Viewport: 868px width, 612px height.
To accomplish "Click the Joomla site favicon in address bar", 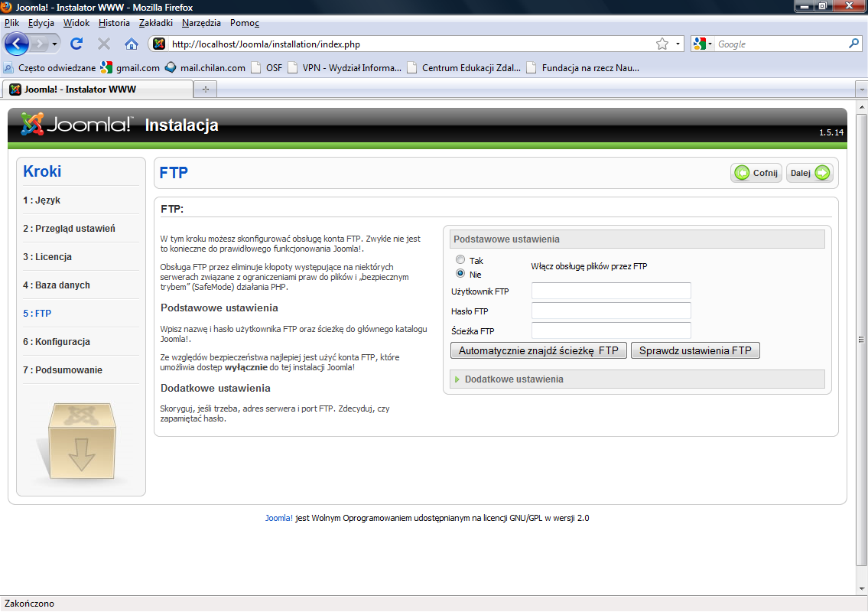I will (159, 44).
